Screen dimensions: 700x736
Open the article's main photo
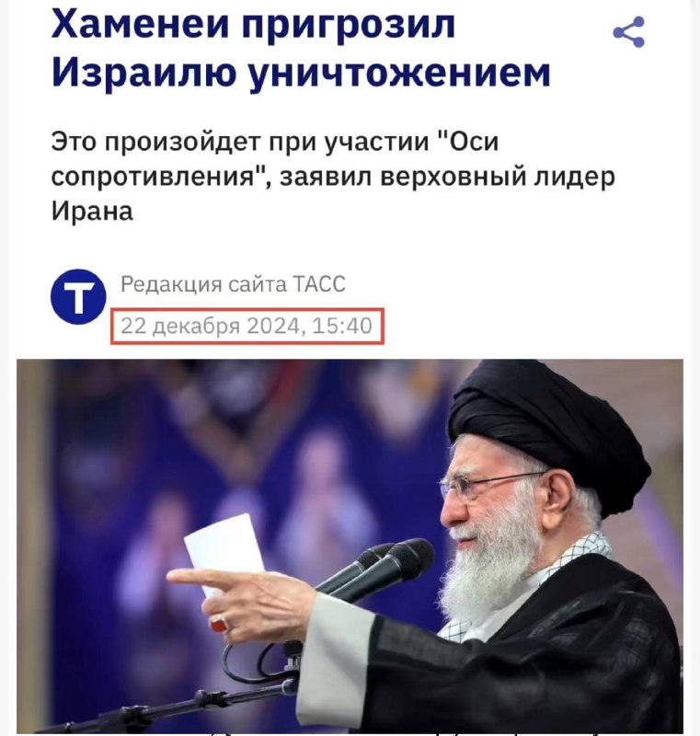click(350, 546)
